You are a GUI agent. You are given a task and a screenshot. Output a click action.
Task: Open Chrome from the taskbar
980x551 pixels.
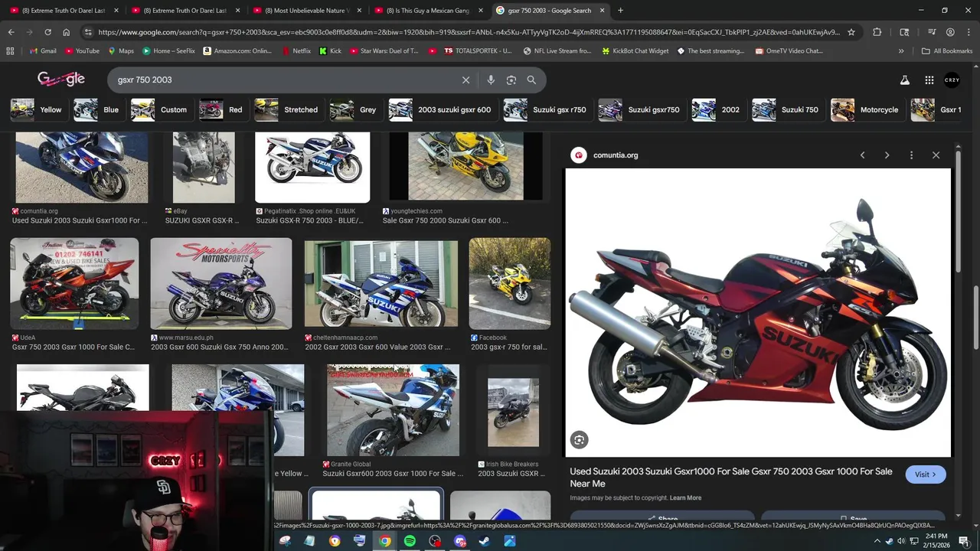click(384, 541)
